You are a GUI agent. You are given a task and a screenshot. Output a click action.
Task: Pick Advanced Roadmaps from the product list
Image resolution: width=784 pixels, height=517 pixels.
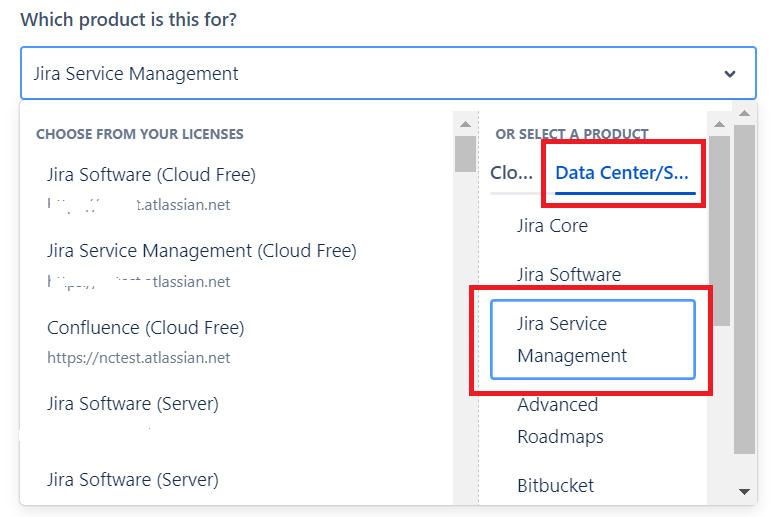click(560, 420)
